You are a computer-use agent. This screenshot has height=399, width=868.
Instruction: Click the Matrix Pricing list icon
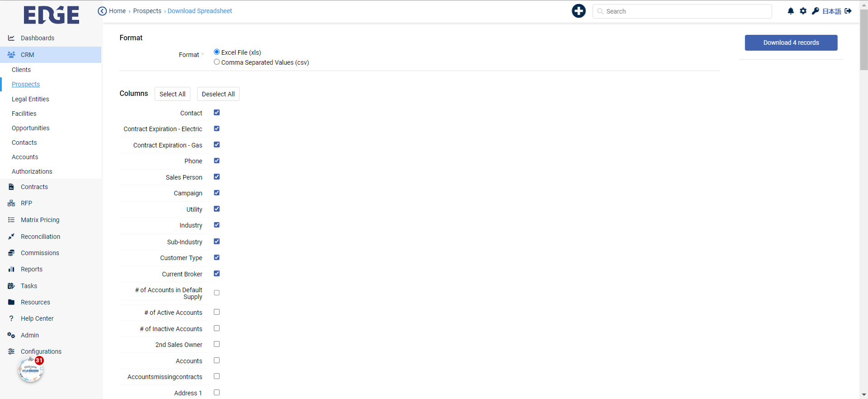pyautogui.click(x=11, y=220)
